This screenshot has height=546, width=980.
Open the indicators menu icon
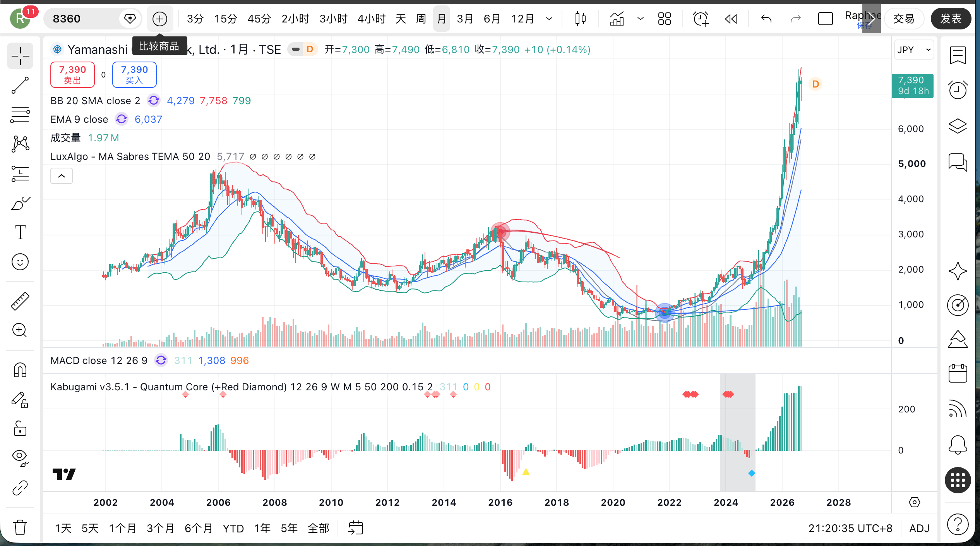pos(617,19)
